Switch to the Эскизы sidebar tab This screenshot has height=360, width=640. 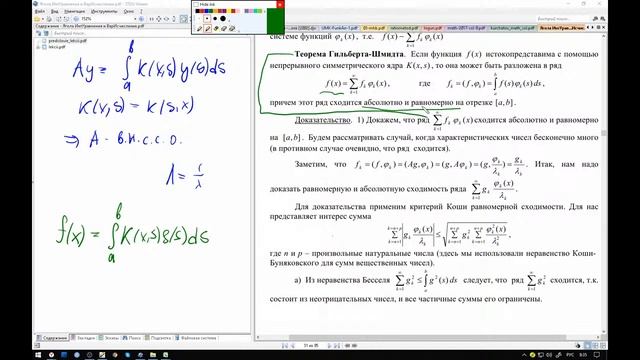[x=109, y=338]
